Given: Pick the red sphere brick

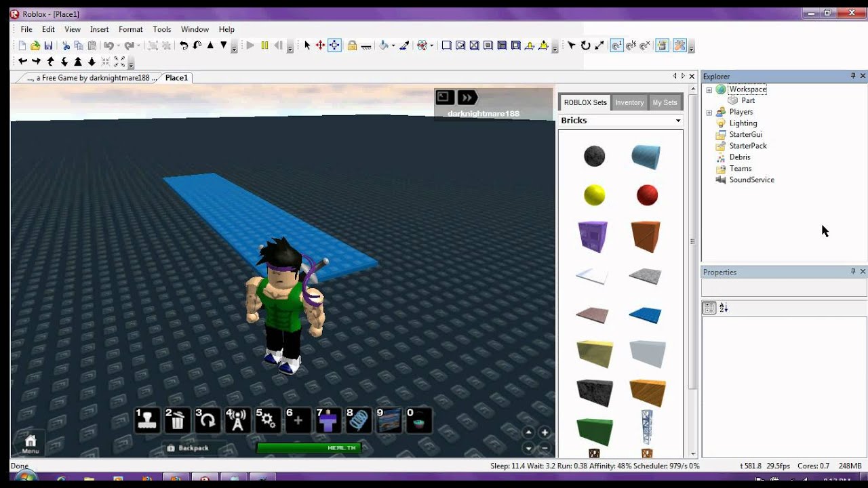Looking at the screenshot, I should (x=647, y=195).
